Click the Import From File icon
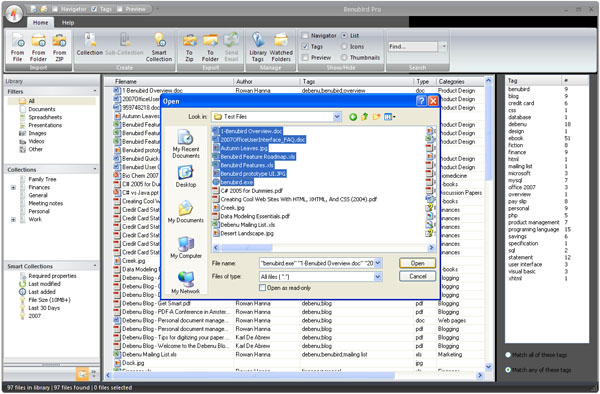600x394 pixels. [x=18, y=47]
